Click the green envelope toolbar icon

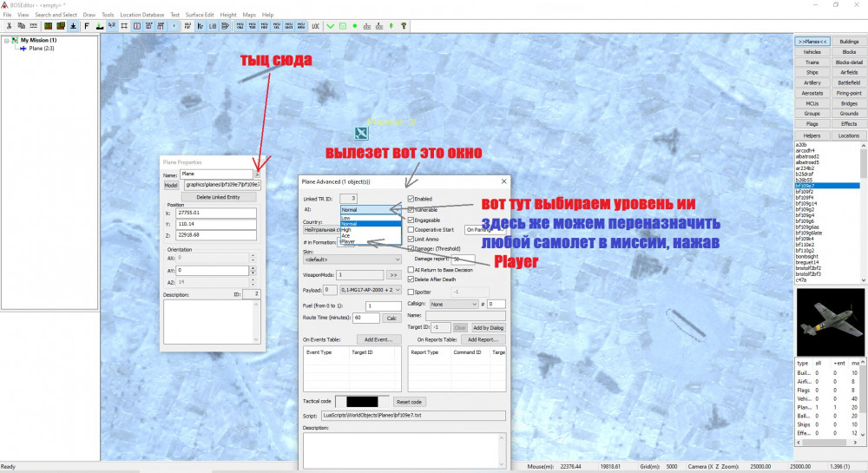pos(342,26)
